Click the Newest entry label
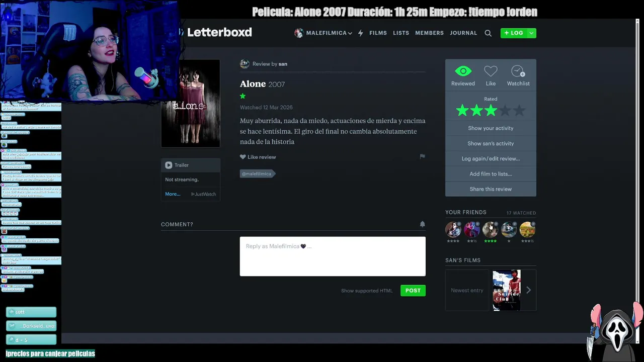This screenshot has width=644, height=362. tap(467, 290)
